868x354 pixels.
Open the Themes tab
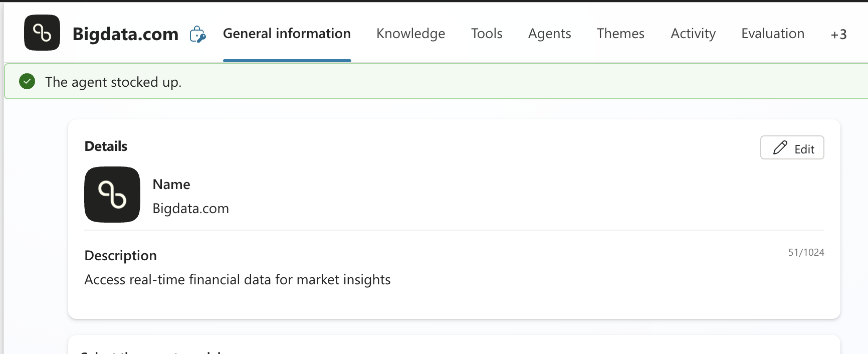click(x=620, y=33)
